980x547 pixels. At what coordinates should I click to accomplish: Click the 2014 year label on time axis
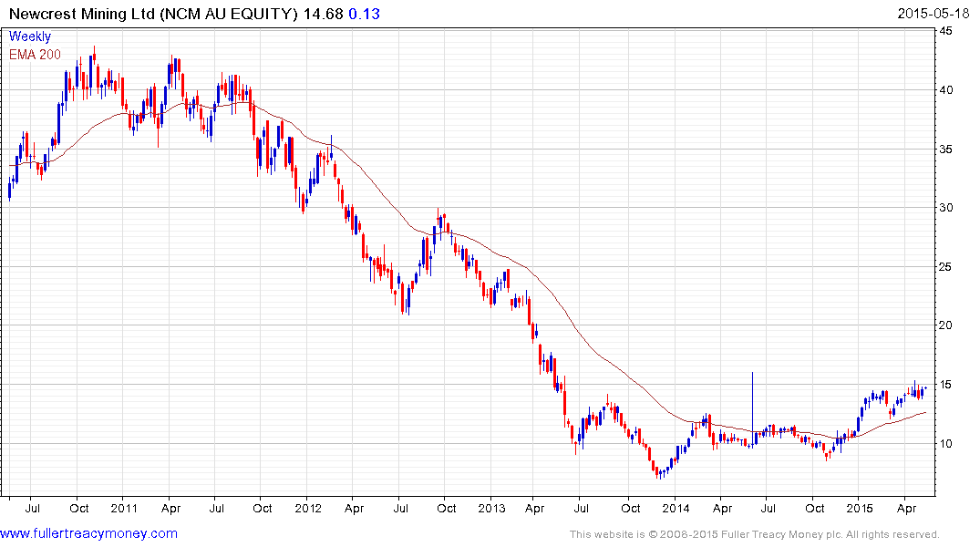point(676,508)
